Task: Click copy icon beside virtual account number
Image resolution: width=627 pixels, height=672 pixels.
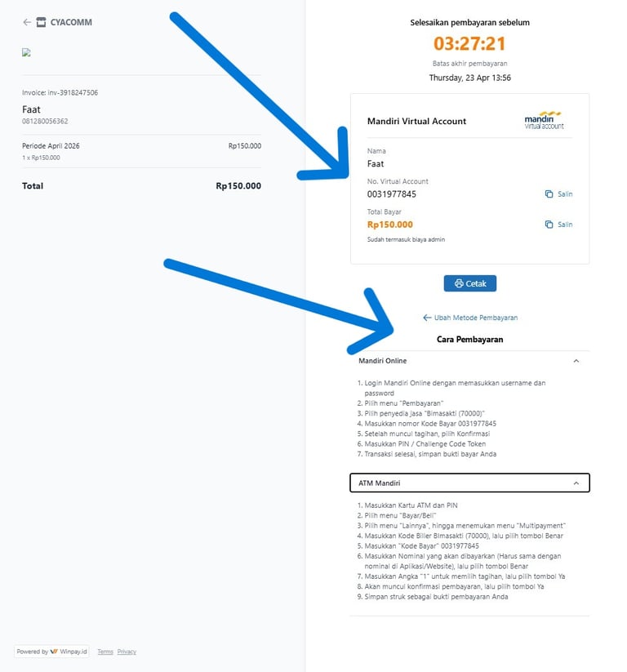Action: pos(549,194)
